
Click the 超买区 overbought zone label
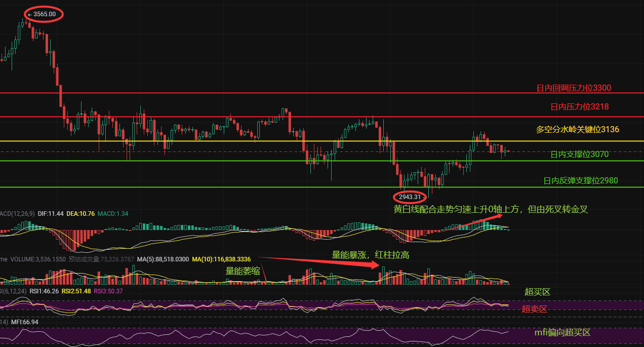click(537, 292)
